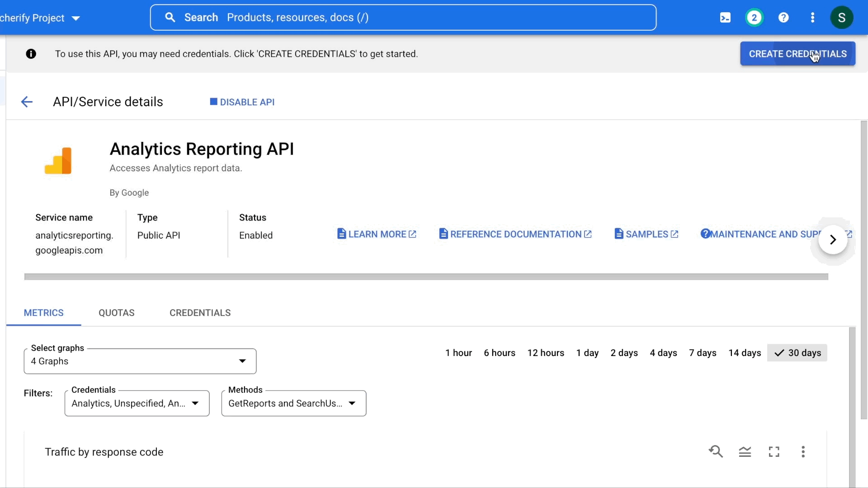Open the top bar three-dot menu
868x488 pixels.
(x=813, y=18)
